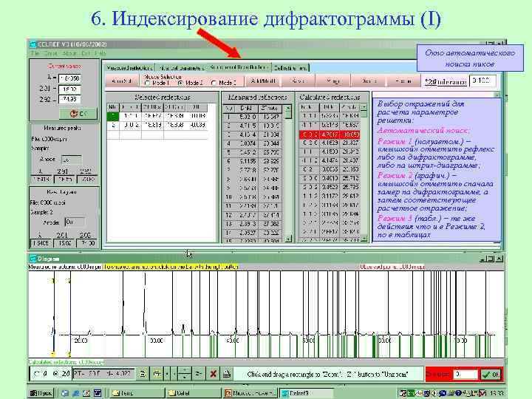
Task: Click the down arrow of the Calculated reflections scrollbar
Action: click(364, 239)
